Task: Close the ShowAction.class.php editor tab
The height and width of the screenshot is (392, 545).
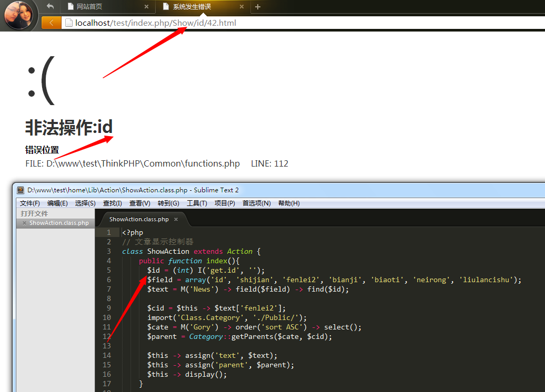Action: click(x=176, y=219)
